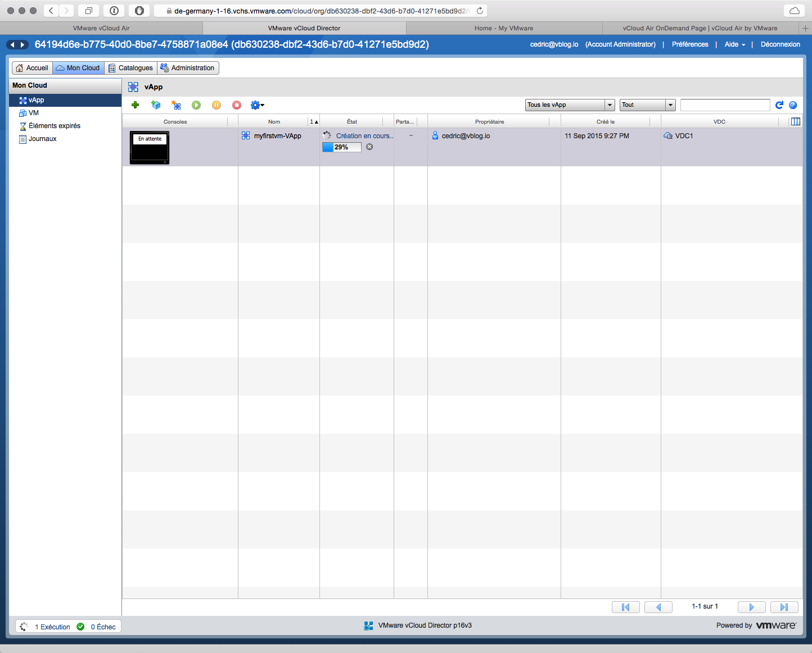Cancel the vApp creation task in progress
This screenshot has width=812, height=653.
369,147
